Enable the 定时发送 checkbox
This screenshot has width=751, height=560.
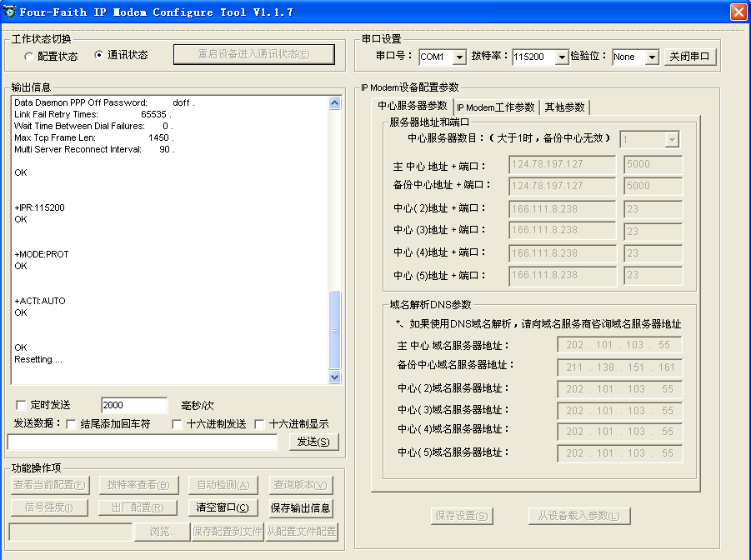point(22,405)
